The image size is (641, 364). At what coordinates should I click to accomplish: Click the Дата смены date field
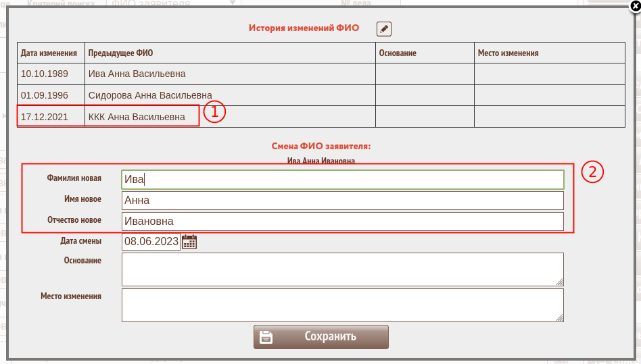(x=151, y=242)
